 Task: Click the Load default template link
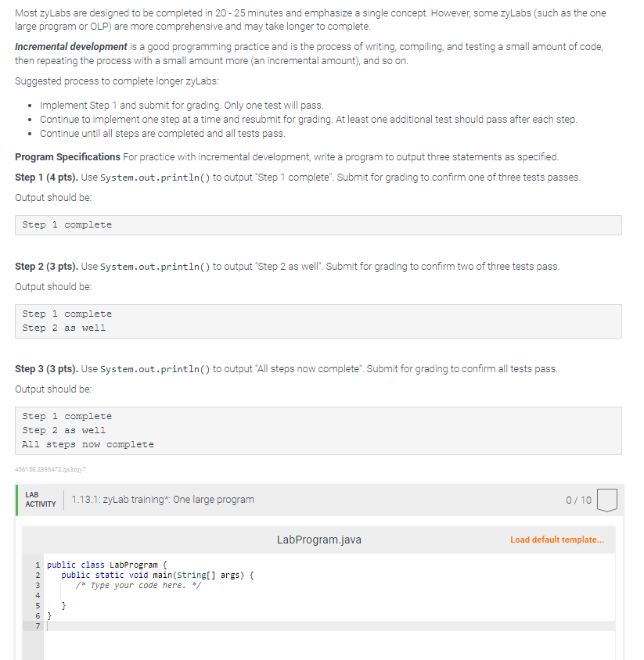[557, 540]
